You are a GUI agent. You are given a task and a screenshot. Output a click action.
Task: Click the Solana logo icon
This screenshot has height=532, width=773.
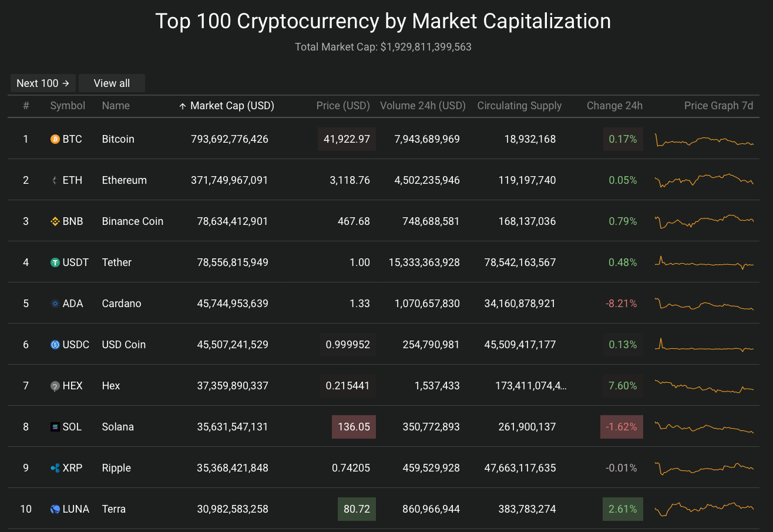click(x=55, y=427)
